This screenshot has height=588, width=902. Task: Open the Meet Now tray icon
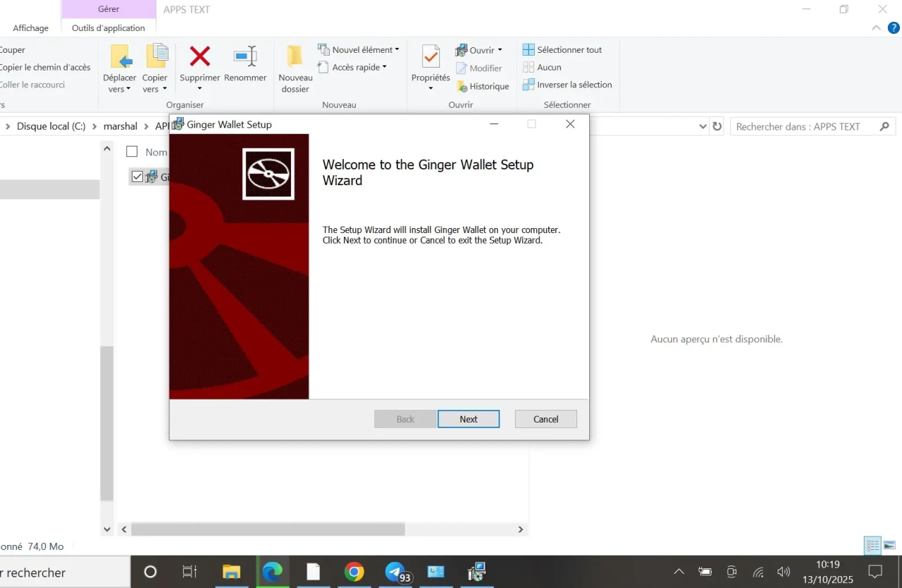[x=732, y=572]
